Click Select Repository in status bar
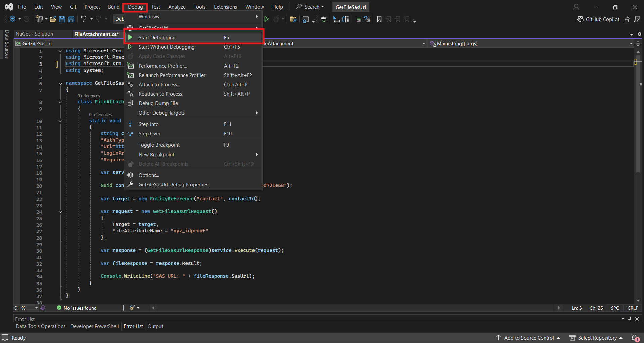This screenshot has height=343, width=644. [x=597, y=338]
